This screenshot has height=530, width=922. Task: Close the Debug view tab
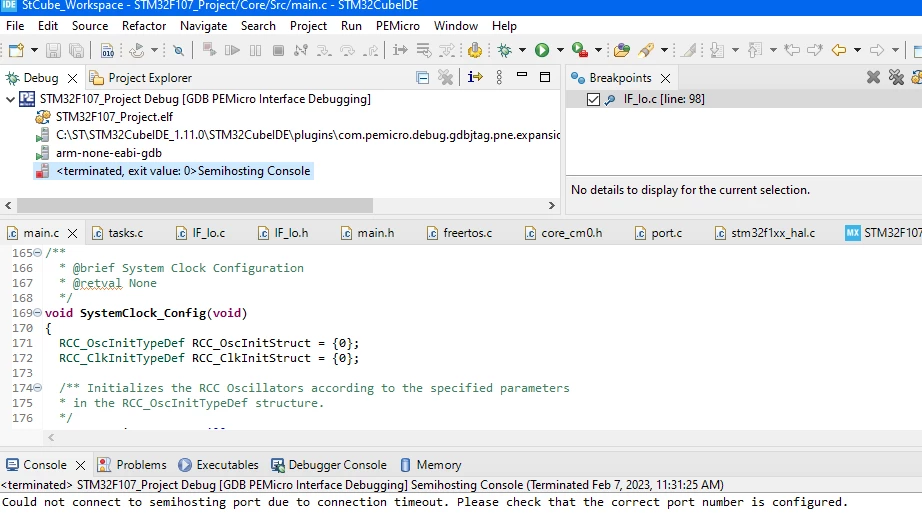(72, 78)
